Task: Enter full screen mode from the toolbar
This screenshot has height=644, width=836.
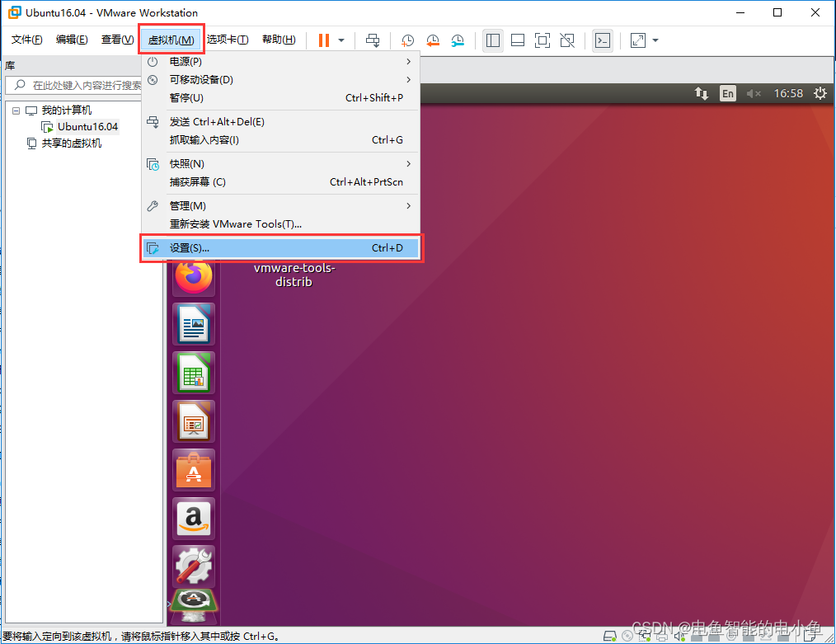Action: pos(543,40)
